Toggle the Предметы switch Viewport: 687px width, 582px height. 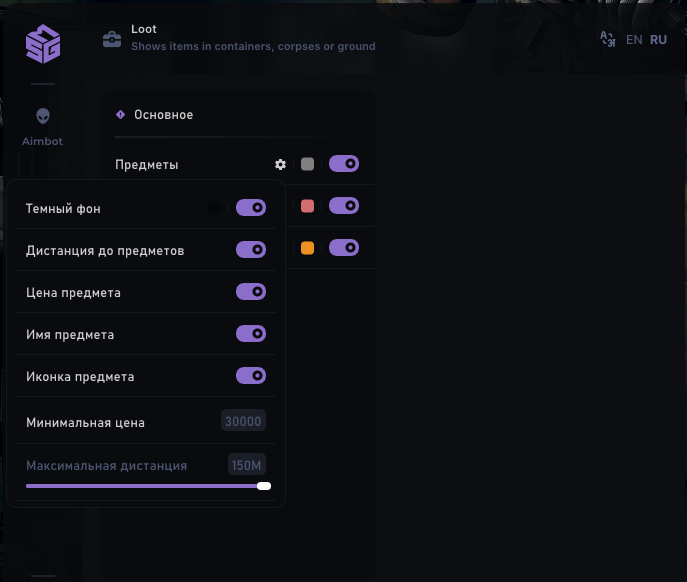[344, 164]
